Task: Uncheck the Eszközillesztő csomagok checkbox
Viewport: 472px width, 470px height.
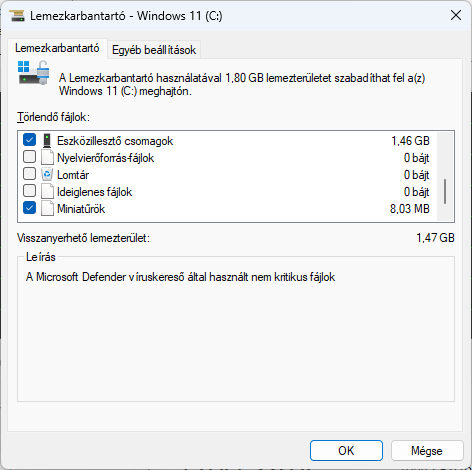Action: click(29, 140)
